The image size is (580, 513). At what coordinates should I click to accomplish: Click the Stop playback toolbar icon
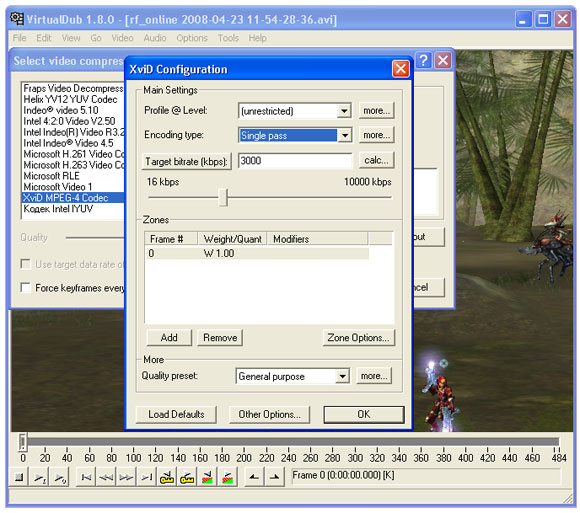(x=19, y=477)
